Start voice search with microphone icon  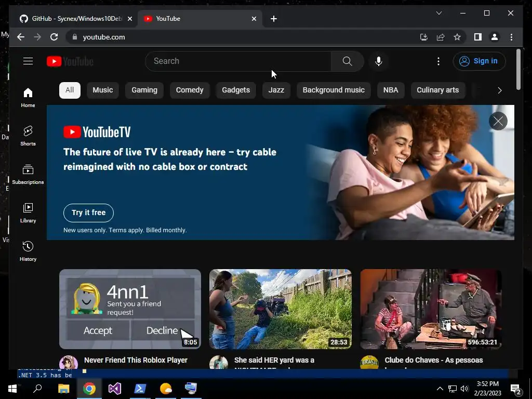tap(379, 61)
